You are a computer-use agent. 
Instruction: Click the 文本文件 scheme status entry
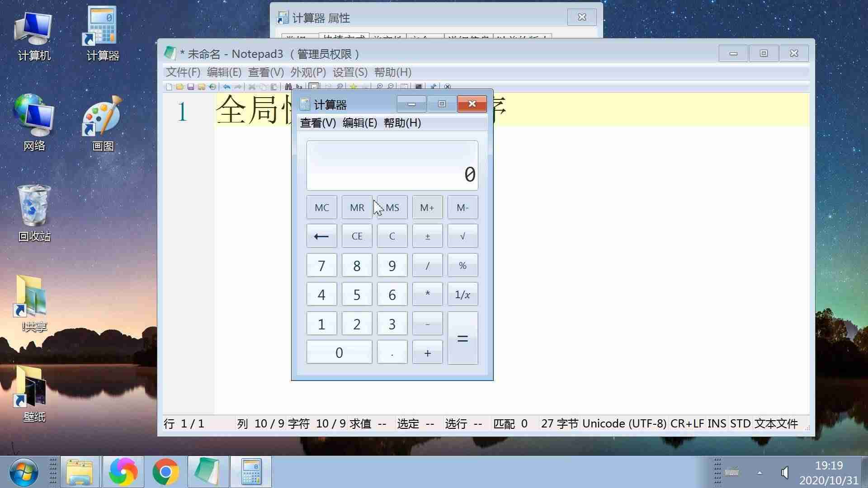tap(776, 424)
